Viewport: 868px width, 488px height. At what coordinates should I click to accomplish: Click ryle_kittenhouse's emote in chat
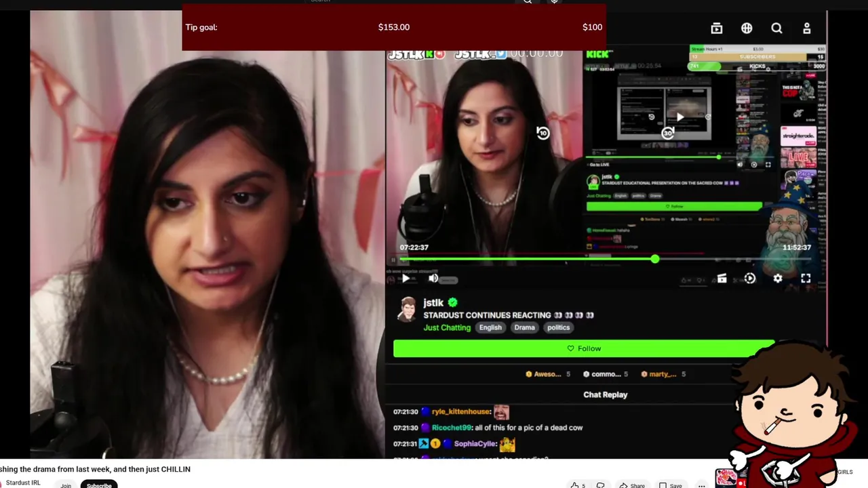click(501, 412)
